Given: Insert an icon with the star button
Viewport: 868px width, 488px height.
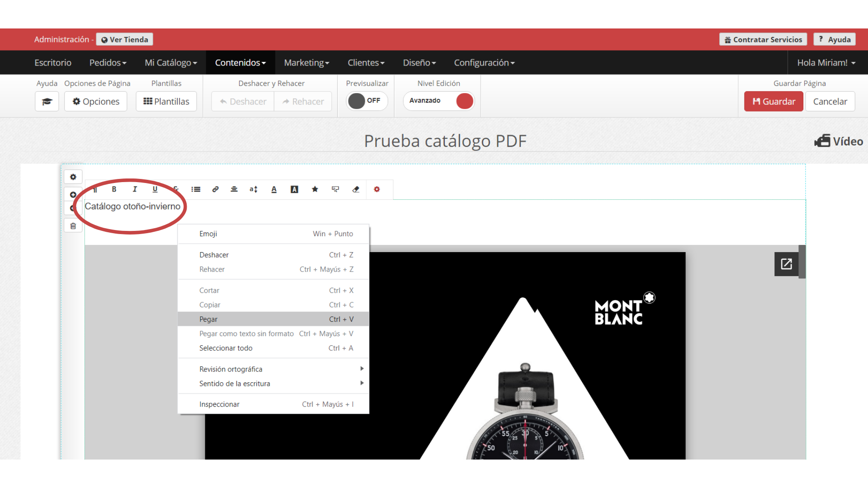Looking at the screenshot, I should 315,189.
